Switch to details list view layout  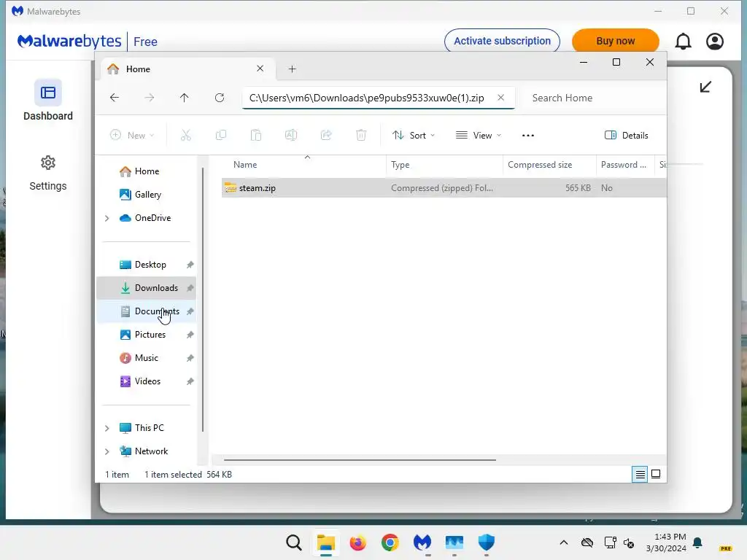(x=640, y=474)
